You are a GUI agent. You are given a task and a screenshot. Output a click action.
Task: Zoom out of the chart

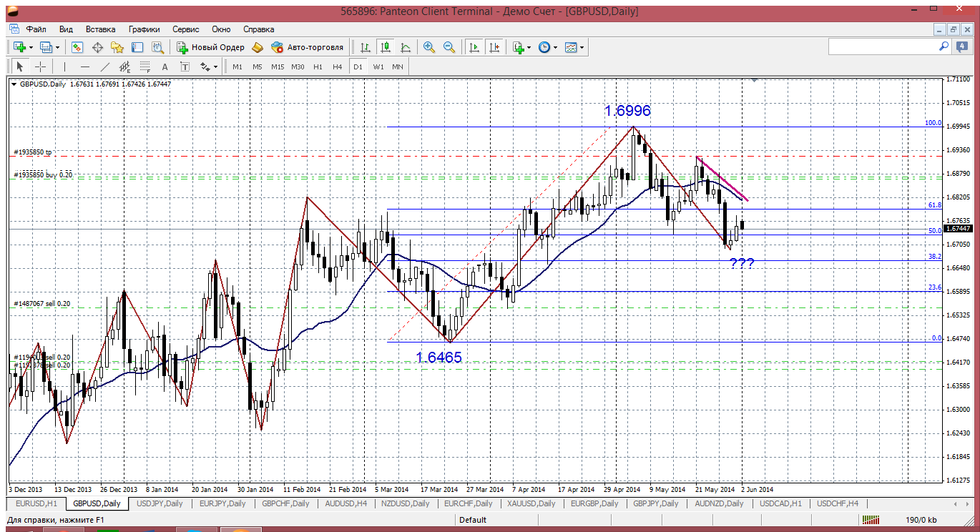pos(449,47)
